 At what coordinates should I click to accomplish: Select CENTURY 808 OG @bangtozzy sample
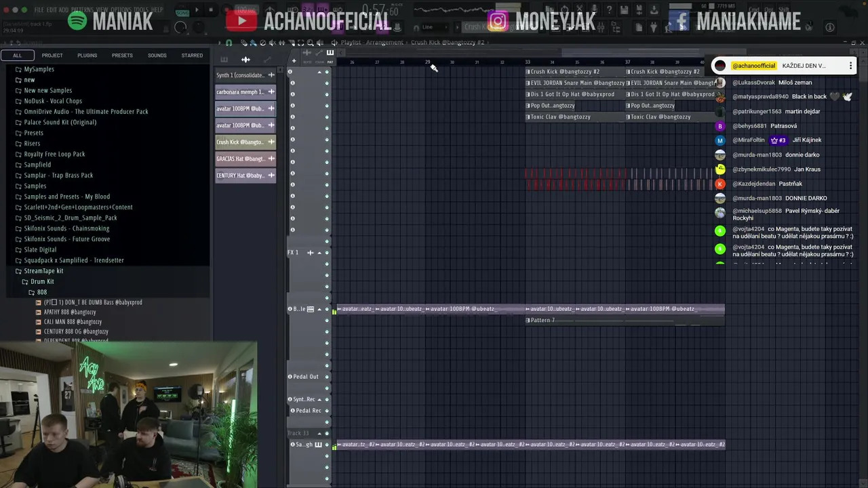coord(76,331)
